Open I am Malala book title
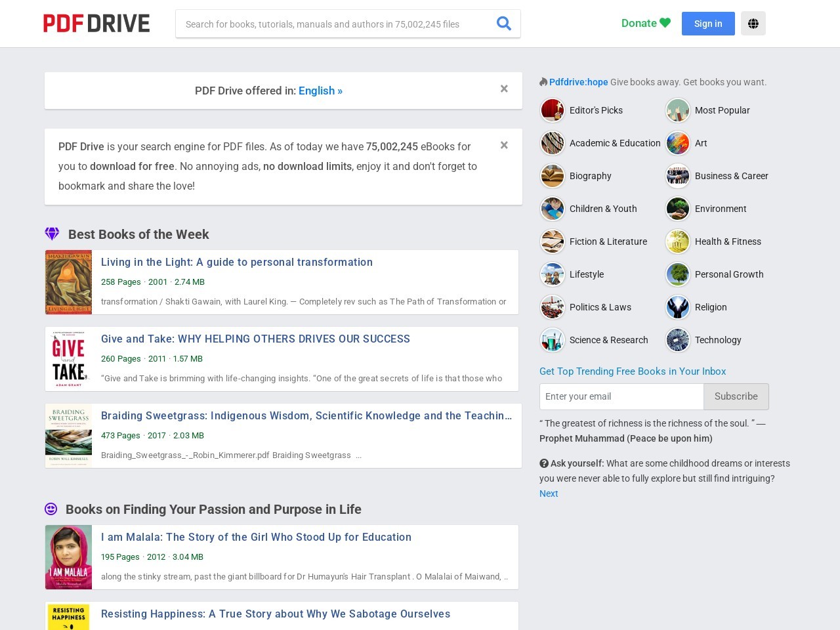 pyautogui.click(x=256, y=537)
